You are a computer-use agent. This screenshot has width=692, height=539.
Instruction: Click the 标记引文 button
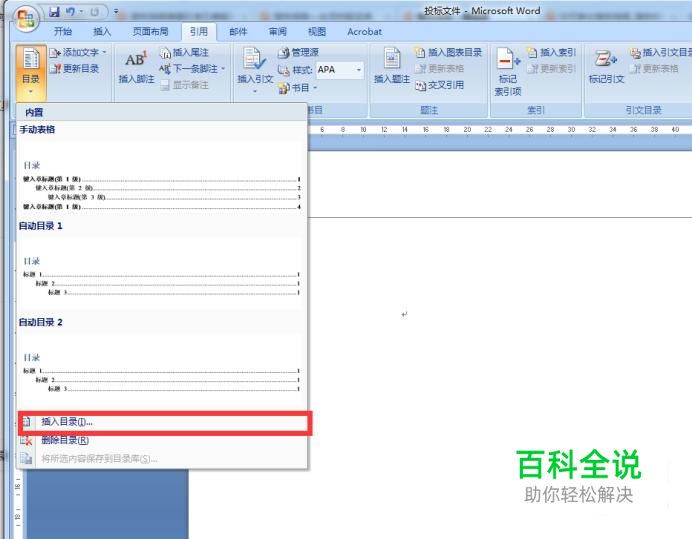click(606, 66)
